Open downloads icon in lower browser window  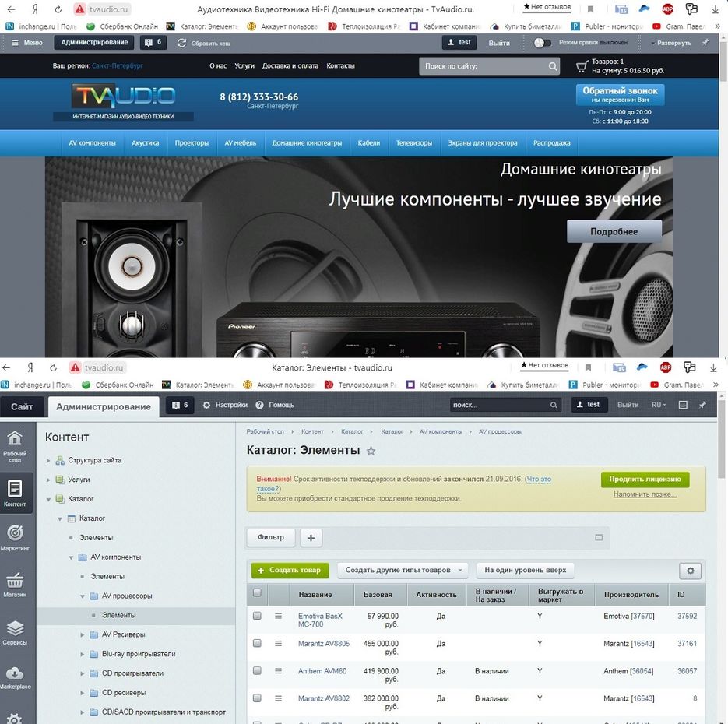click(713, 367)
